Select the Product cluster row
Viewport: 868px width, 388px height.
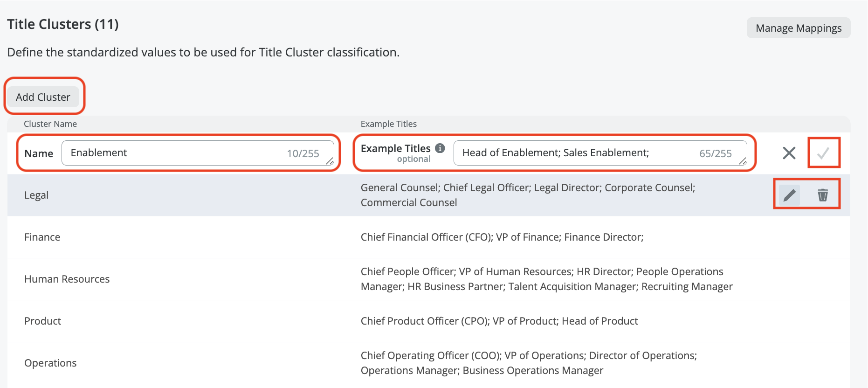click(43, 321)
